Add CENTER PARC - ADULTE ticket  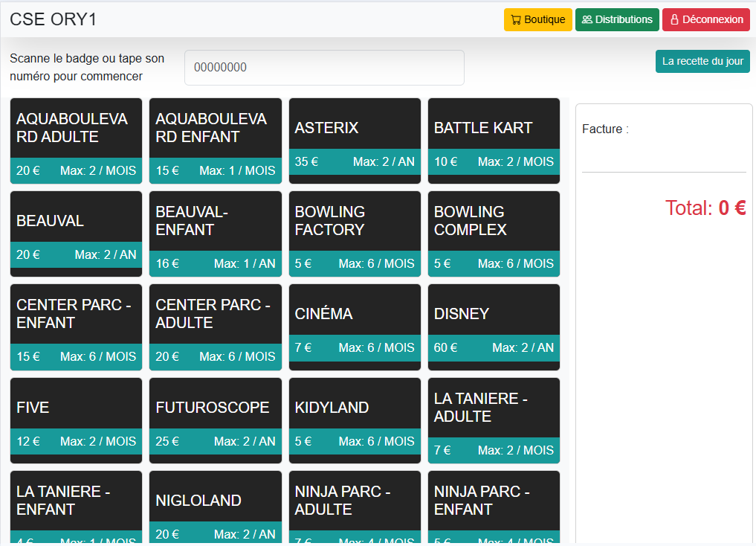(216, 327)
